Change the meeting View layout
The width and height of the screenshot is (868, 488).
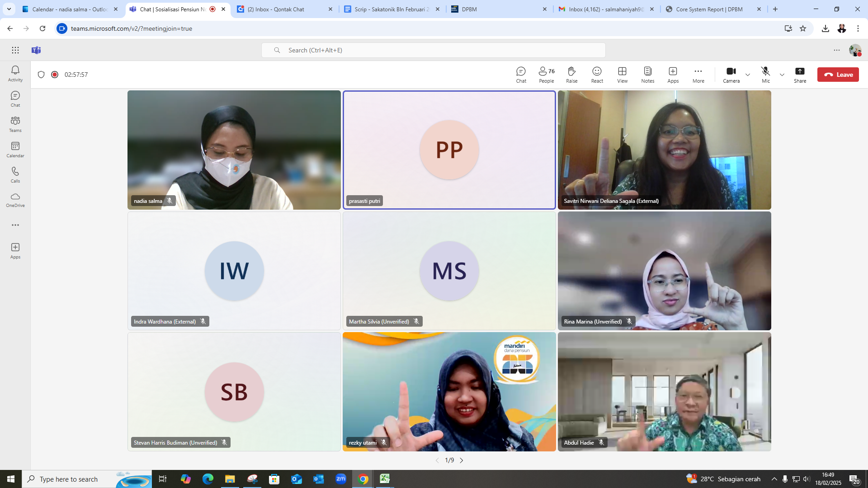pos(622,75)
